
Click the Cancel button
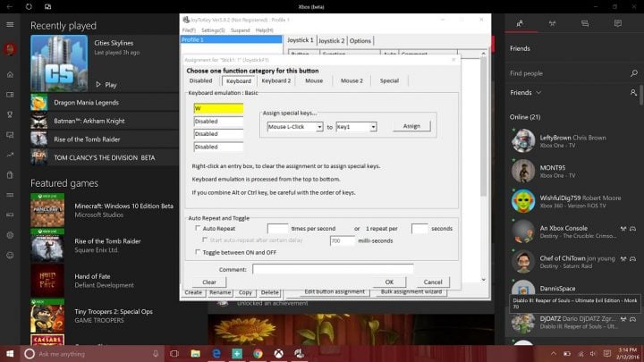[433, 282]
